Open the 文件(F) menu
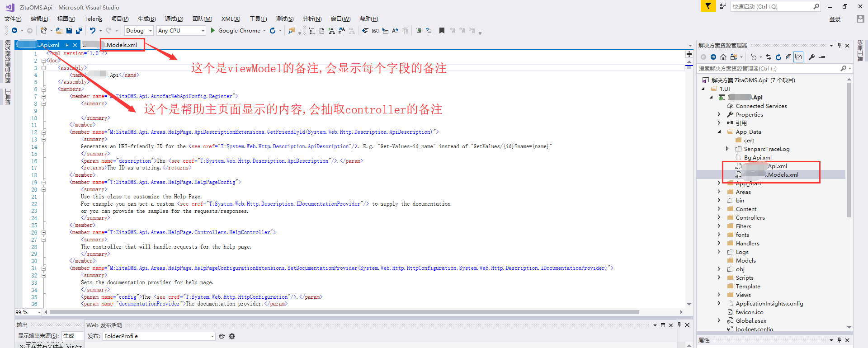This screenshot has height=348, width=868. coord(13,19)
